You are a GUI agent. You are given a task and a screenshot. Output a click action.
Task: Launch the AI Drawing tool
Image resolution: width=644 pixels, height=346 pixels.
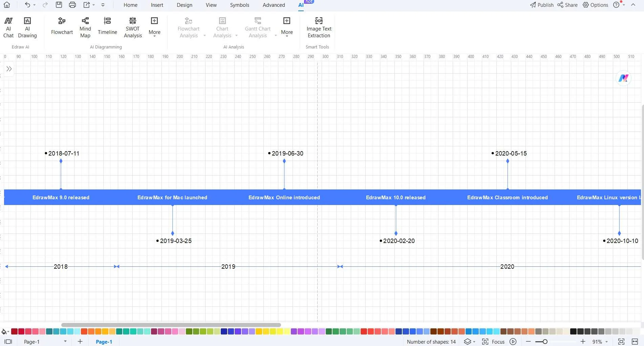[x=27, y=27]
